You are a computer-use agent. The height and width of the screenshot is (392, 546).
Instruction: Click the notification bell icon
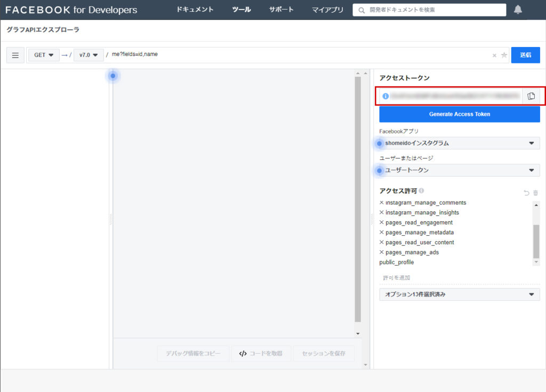click(518, 10)
